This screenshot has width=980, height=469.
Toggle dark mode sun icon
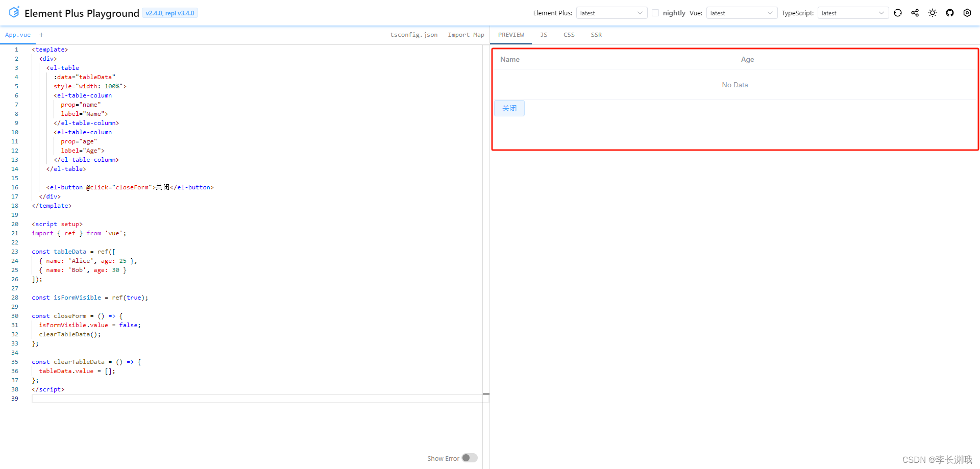(x=933, y=13)
